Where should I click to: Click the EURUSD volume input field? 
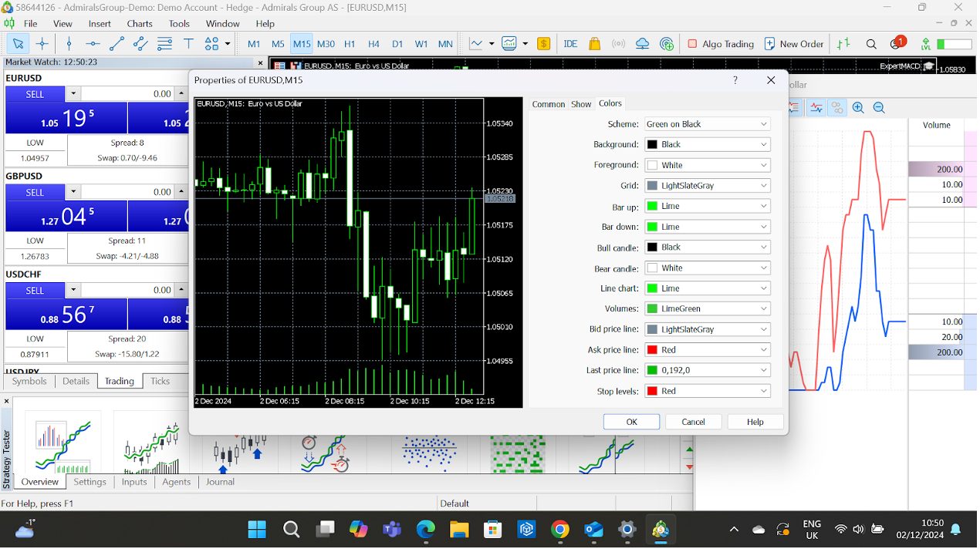click(x=127, y=93)
